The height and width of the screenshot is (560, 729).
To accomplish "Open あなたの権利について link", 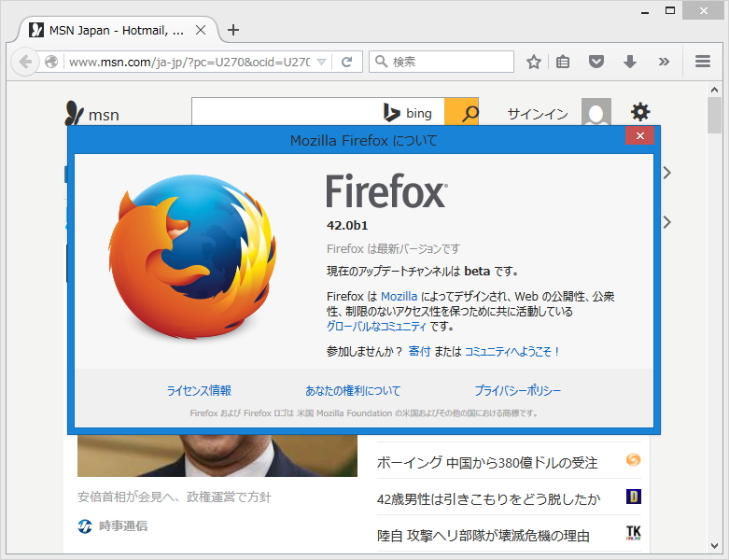I will click(353, 390).
